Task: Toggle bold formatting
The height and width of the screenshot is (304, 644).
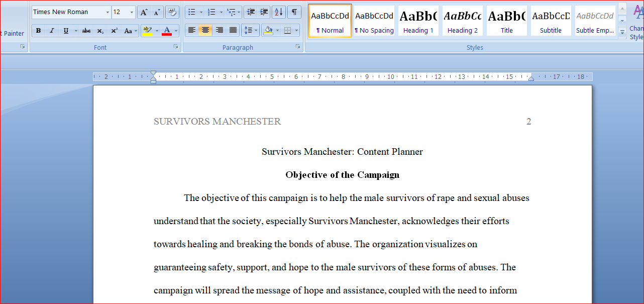Action: click(x=39, y=31)
